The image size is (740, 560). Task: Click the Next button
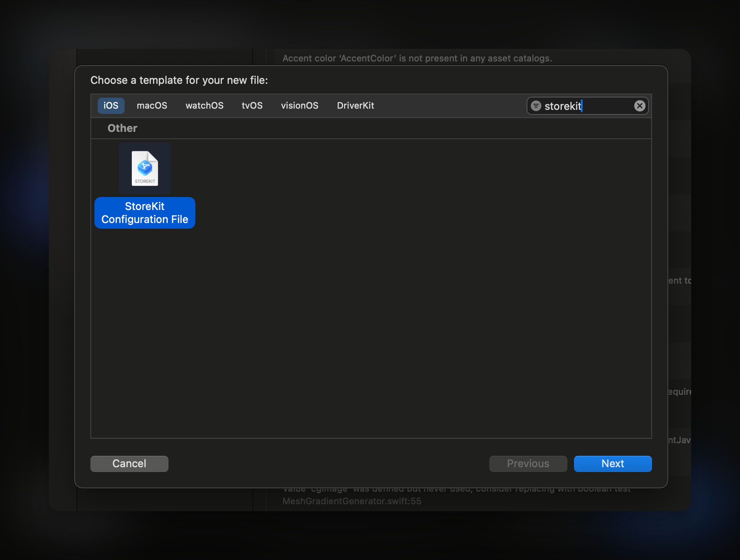613,464
